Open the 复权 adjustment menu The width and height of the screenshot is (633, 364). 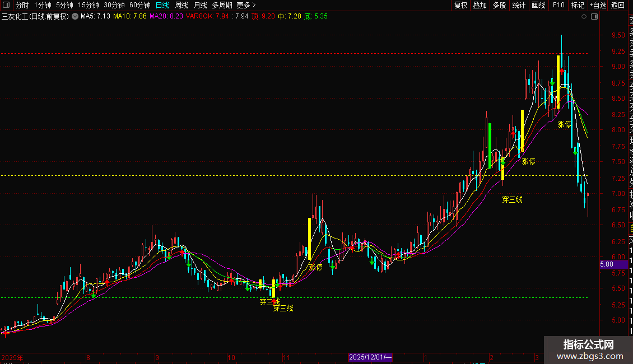tap(460, 5)
